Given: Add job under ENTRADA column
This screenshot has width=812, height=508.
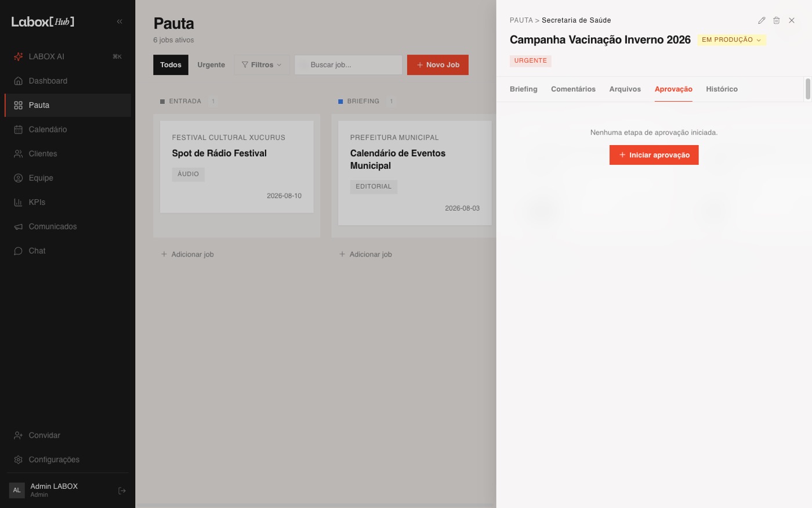Looking at the screenshot, I should 187,254.
